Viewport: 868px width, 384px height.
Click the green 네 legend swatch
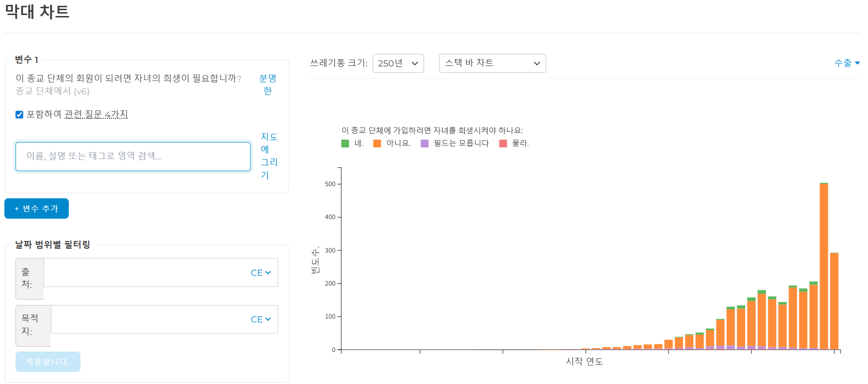pyautogui.click(x=345, y=144)
